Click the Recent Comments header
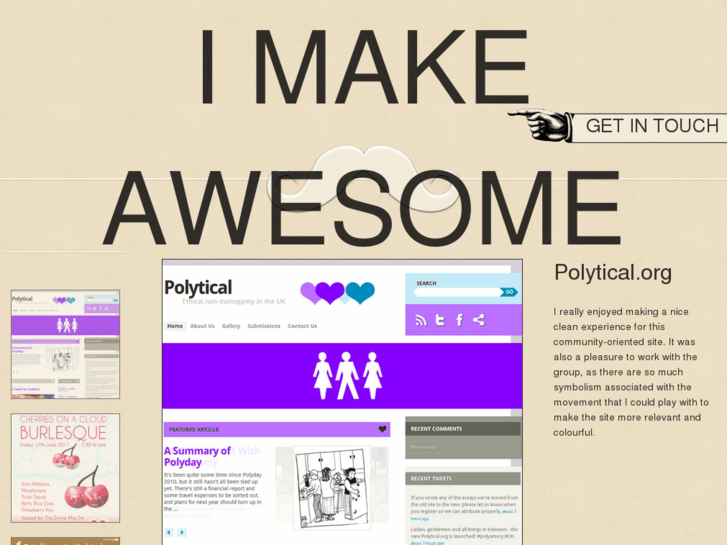The width and height of the screenshot is (727, 545). [x=463, y=429]
